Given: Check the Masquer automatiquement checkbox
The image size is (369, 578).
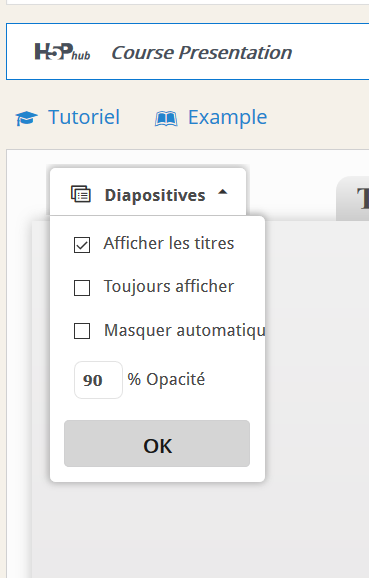Looking at the screenshot, I should click(x=82, y=331).
